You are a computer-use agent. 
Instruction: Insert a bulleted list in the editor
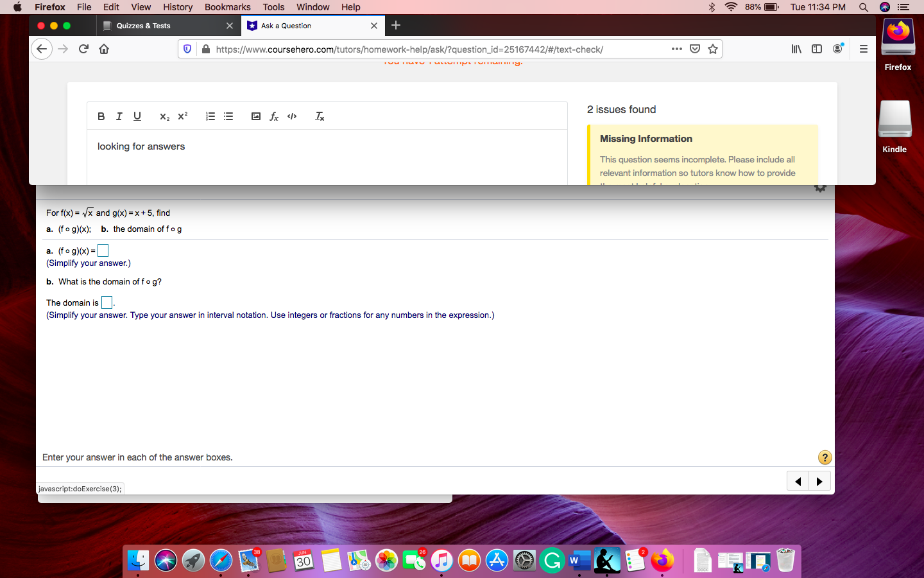(228, 116)
